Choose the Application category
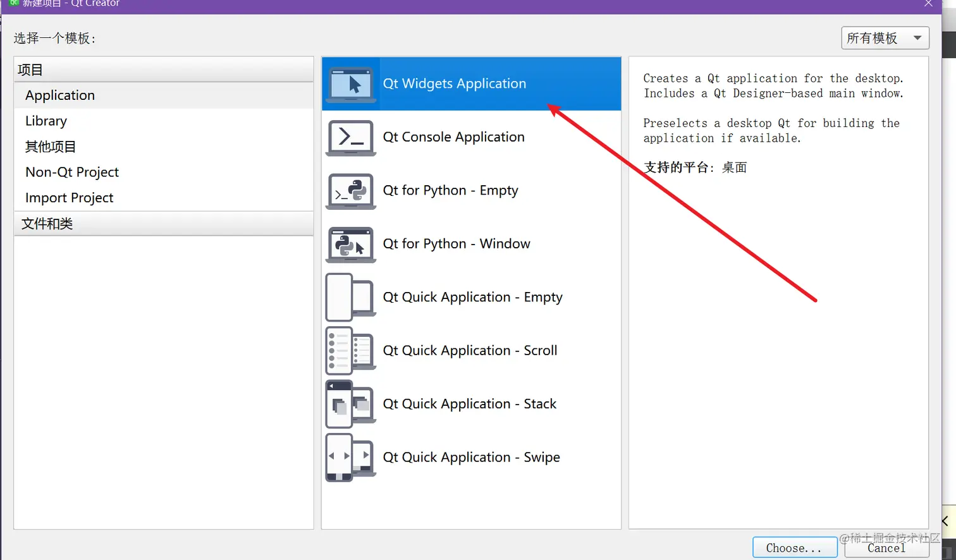This screenshot has width=956, height=560. (164, 95)
